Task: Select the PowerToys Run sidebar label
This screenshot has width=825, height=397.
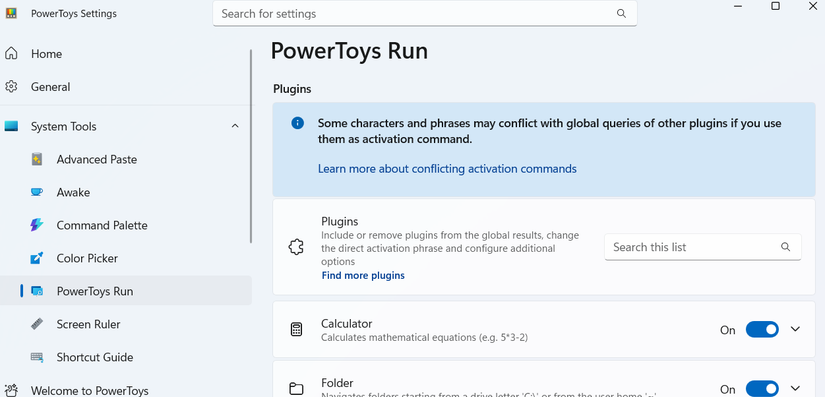Action: click(95, 291)
